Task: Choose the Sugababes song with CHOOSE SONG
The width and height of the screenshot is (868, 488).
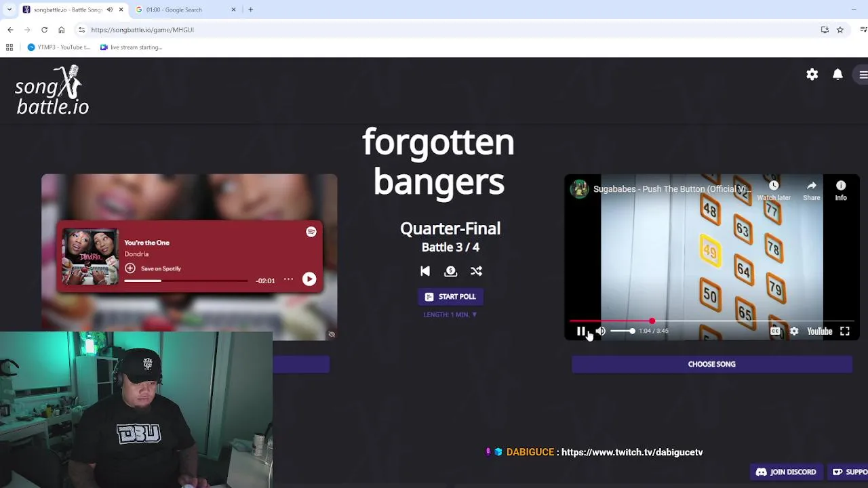Action: (x=711, y=365)
